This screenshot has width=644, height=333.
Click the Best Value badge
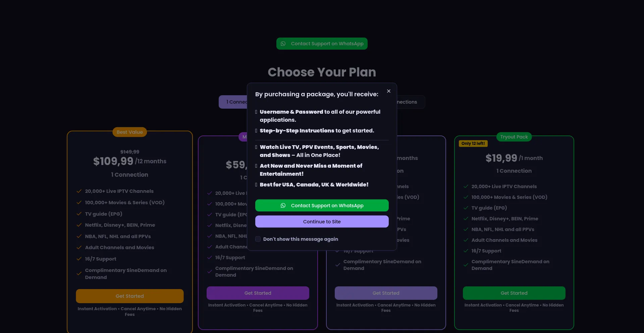(x=129, y=132)
